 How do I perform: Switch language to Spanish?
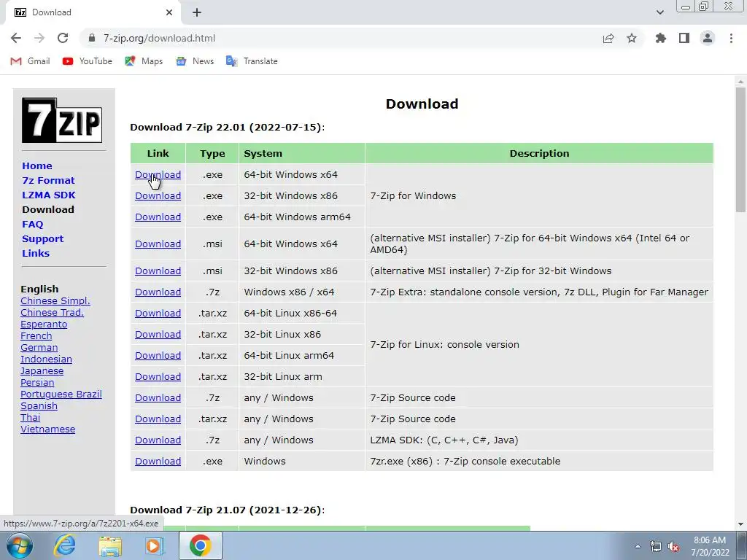coord(39,405)
